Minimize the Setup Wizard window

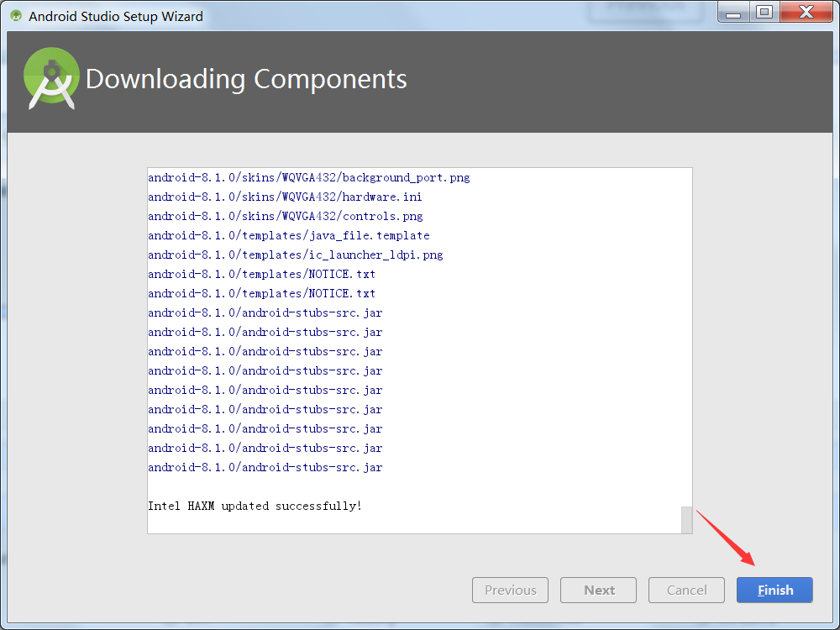tap(733, 13)
